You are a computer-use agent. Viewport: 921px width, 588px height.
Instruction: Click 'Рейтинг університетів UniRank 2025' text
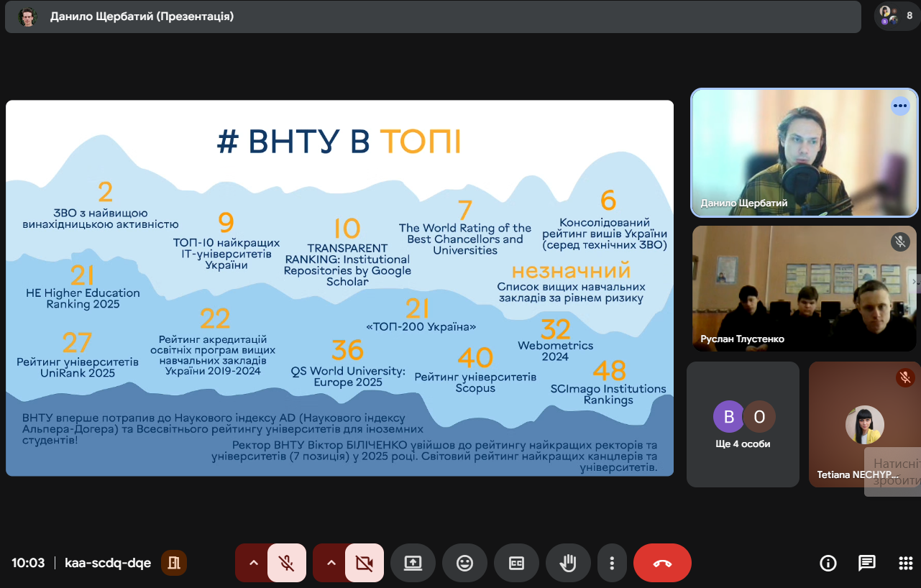click(78, 367)
